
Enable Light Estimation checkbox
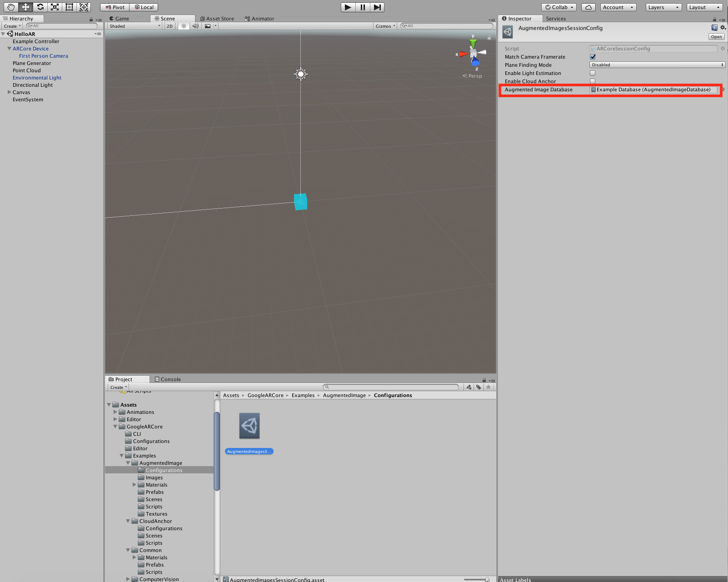[x=593, y=73]
